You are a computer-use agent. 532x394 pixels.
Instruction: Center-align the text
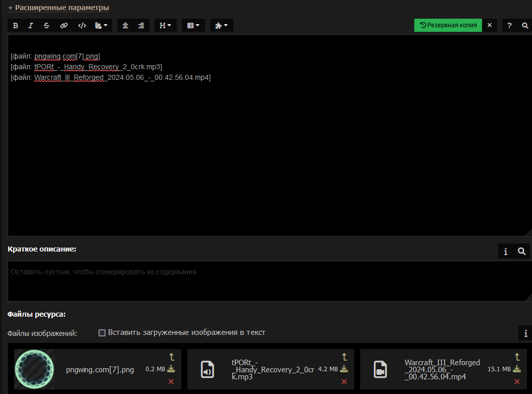tap(125, 25)
